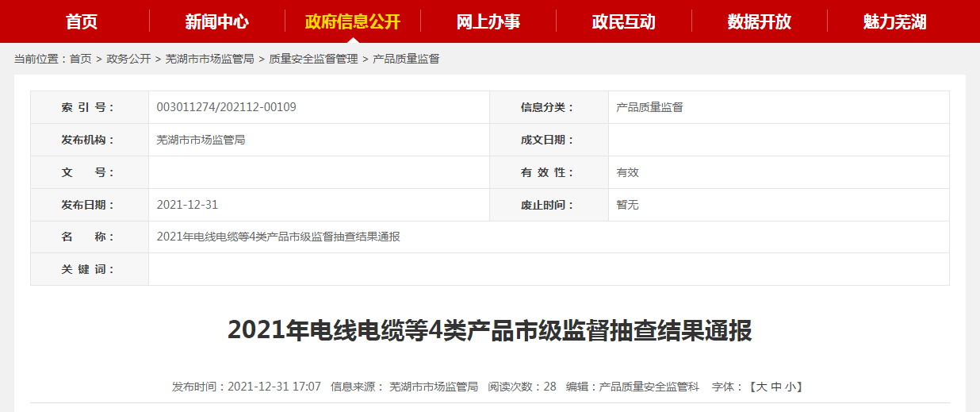Set font size to 小

[791, 387]
